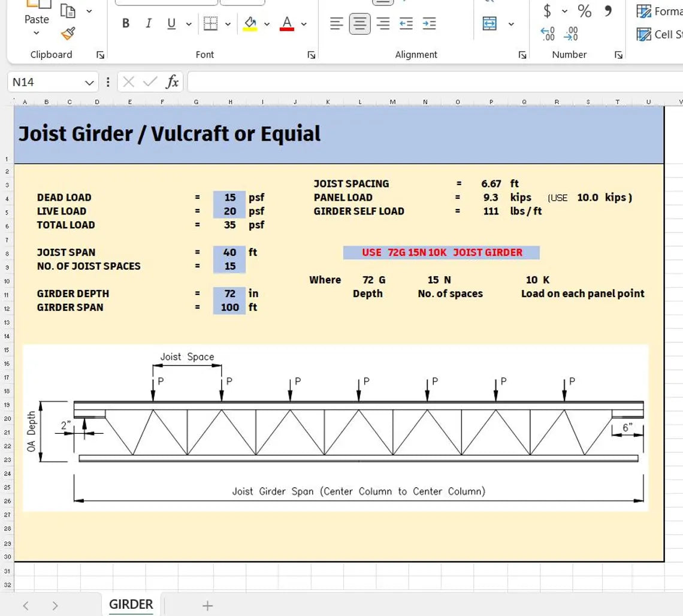
Task: Select the Girder Depth value 72 cell
Action: pyautogui.click(x=229, y=294)
